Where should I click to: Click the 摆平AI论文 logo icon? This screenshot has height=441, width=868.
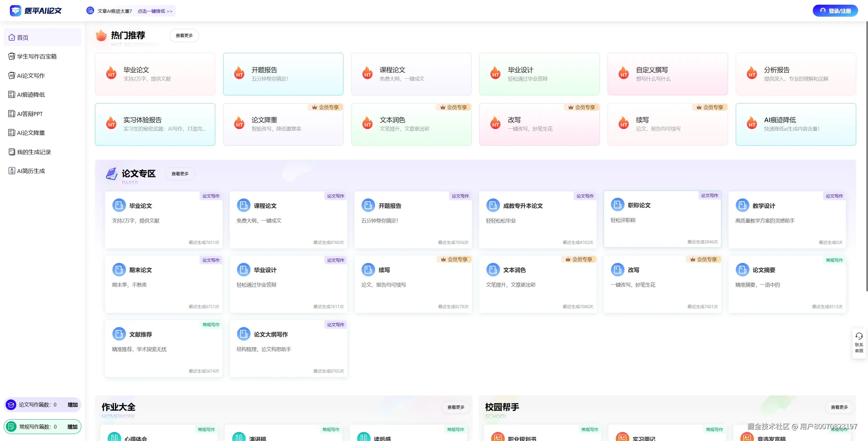coord(16,11)
